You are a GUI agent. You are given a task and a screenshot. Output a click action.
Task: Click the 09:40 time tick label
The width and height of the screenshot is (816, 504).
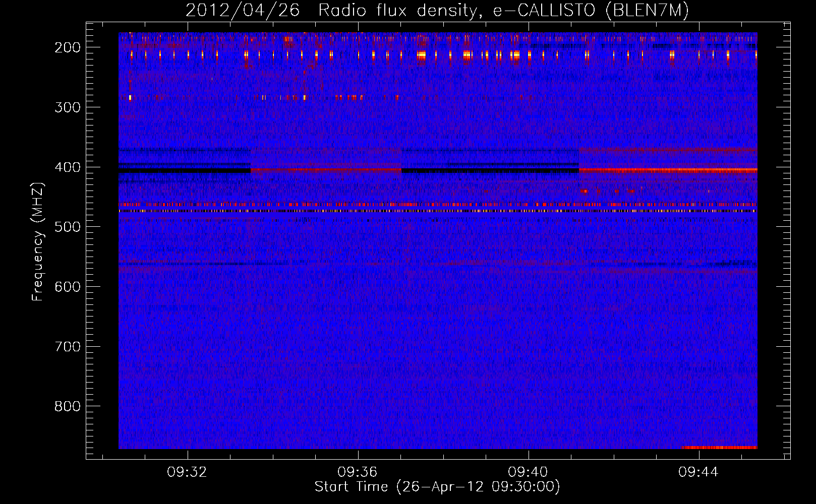tap(528, 472)
